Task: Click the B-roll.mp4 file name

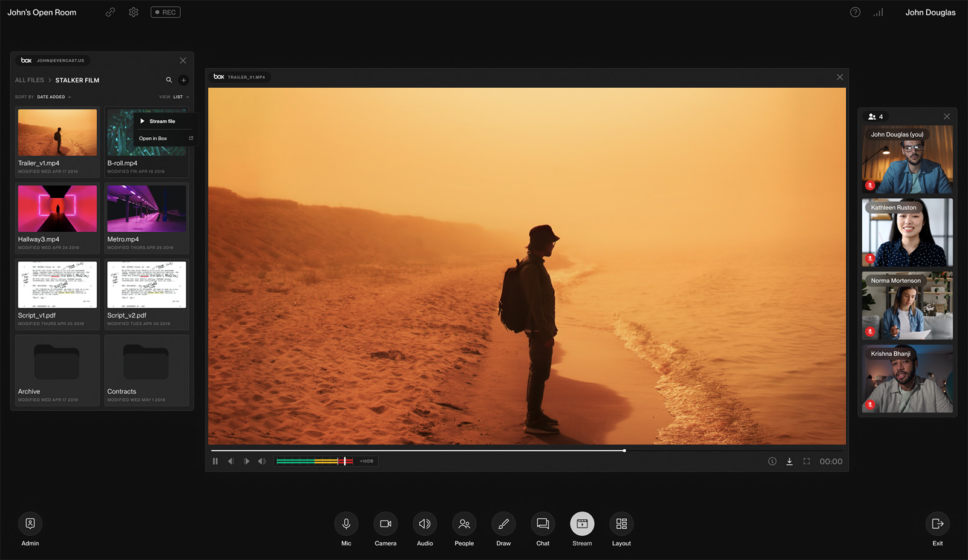Action: (122, 163)
